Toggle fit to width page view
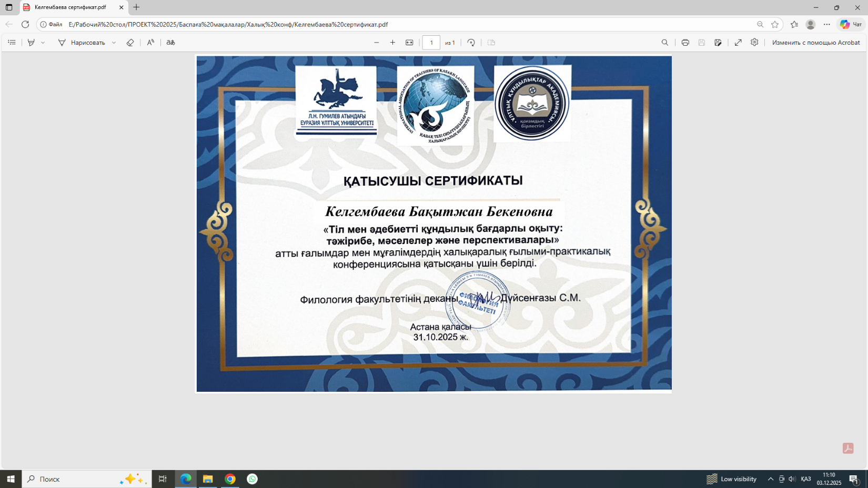This screenshot has height=488, width=868. coord(409,43)
